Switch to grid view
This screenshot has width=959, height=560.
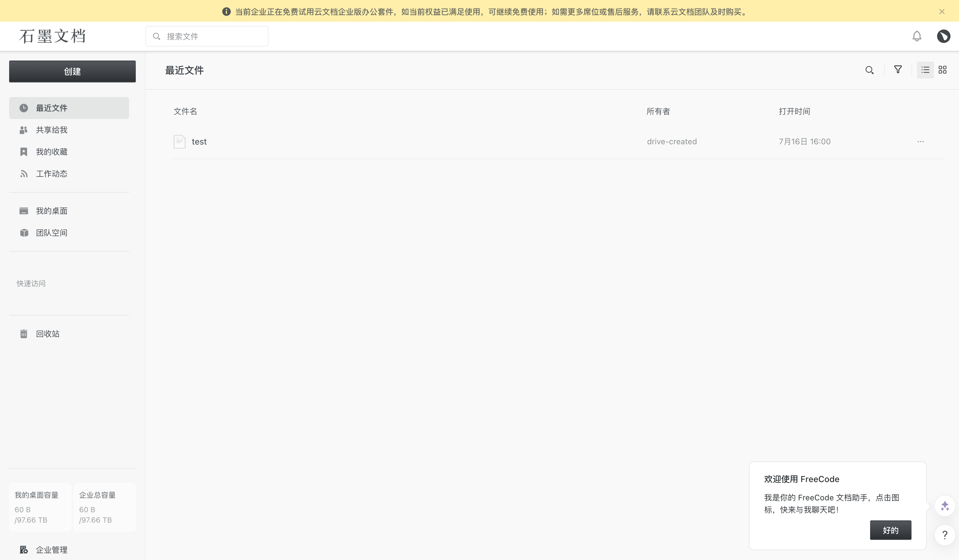coord(943,70)
